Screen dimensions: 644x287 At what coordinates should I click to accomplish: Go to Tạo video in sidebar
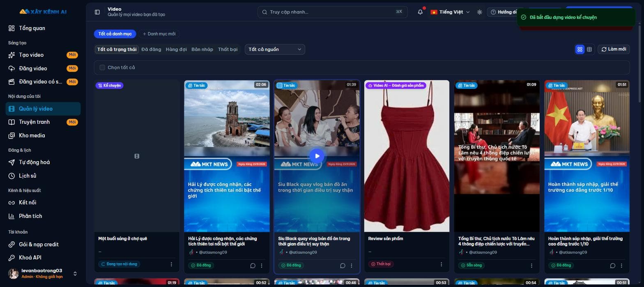tap(43, 55)
